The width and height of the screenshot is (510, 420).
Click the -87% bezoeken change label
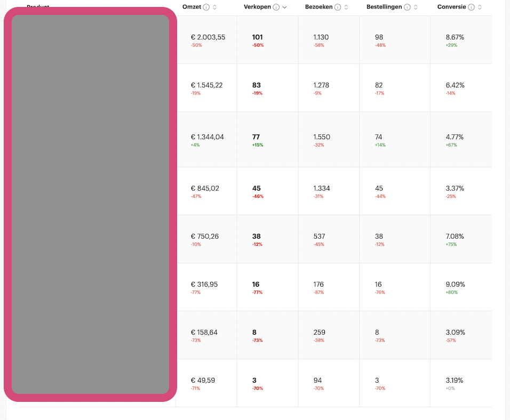[x=319, y=292]
